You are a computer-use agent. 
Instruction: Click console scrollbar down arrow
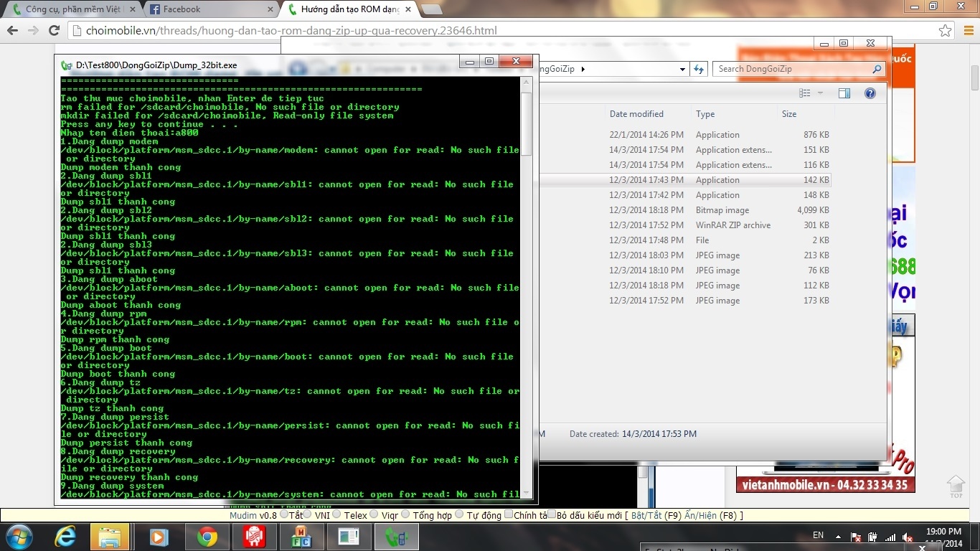pos(527,493)
